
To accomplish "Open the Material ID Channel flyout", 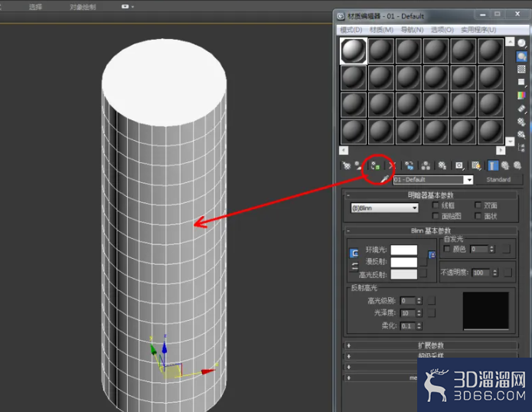I will (x=459, y=165).
